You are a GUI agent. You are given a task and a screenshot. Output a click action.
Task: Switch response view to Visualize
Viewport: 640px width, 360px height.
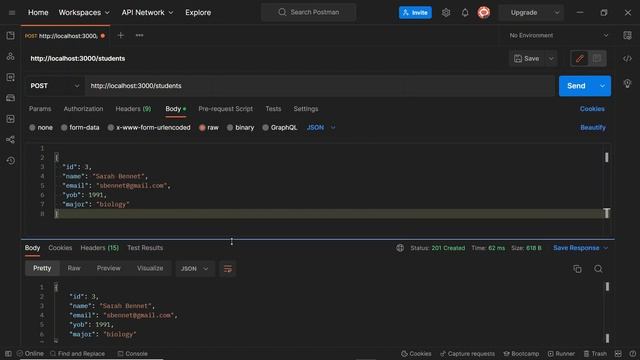click(150, 269)
